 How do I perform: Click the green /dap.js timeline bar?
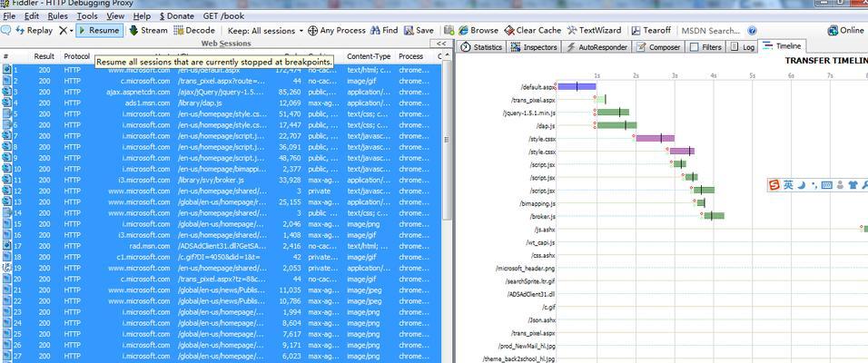coord(616,125)
